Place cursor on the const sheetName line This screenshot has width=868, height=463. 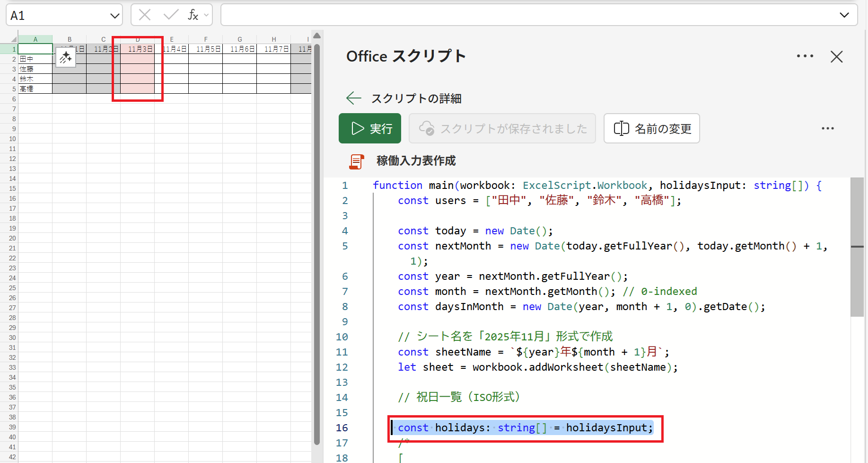point(534,352)
